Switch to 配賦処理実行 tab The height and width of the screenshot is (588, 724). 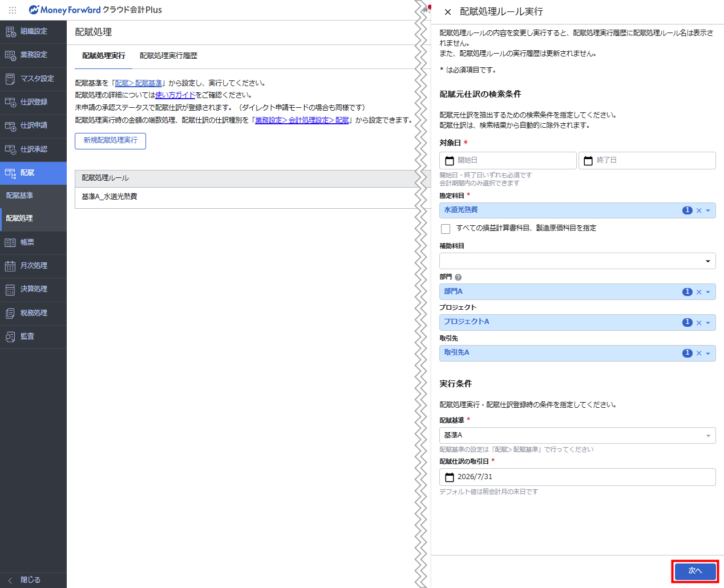[103, 56]
